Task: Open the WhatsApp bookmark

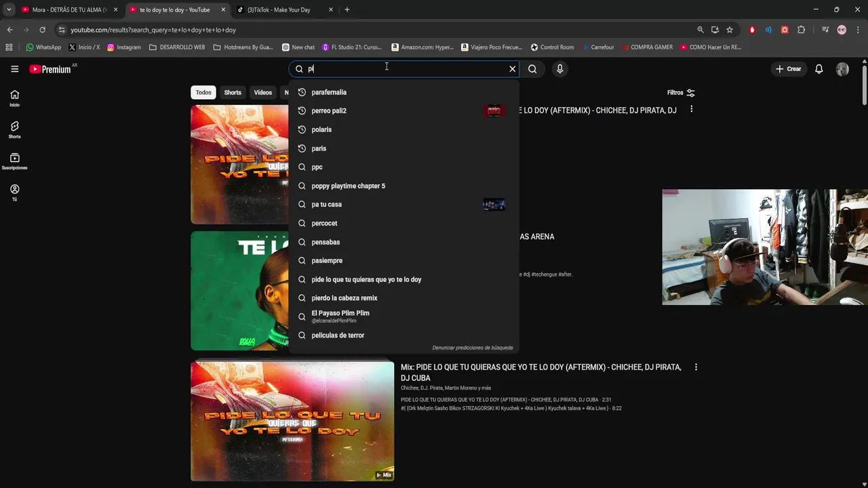Action: click(43, 47)
